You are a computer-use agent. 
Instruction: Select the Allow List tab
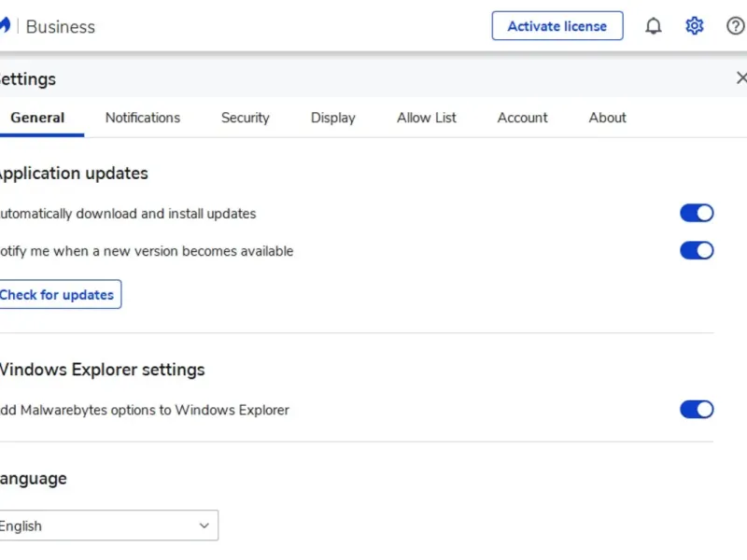click(427, 118)
